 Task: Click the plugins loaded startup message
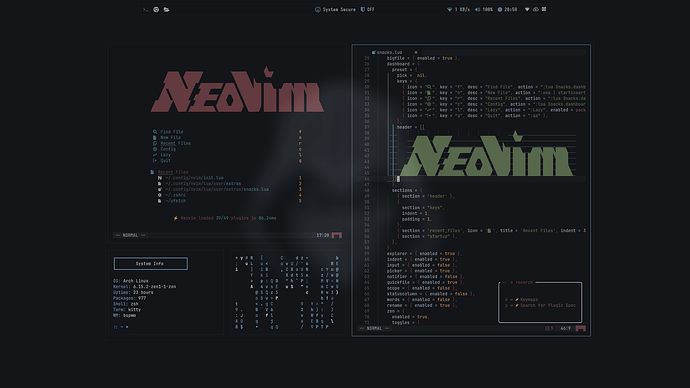tap(228, 218)
